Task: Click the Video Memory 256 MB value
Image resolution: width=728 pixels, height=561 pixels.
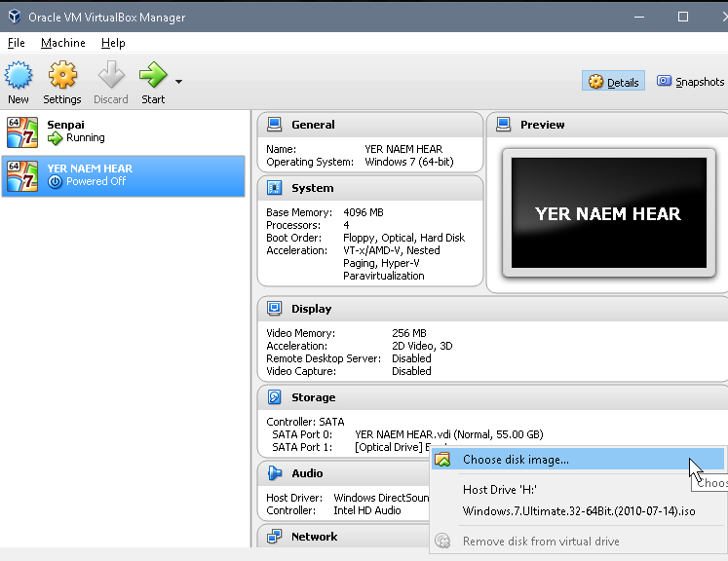Action: pos(408,333)
